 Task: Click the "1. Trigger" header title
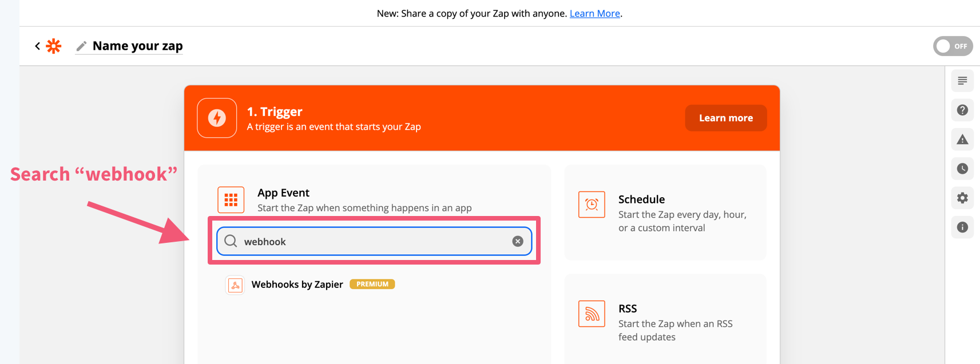(275, 111)
